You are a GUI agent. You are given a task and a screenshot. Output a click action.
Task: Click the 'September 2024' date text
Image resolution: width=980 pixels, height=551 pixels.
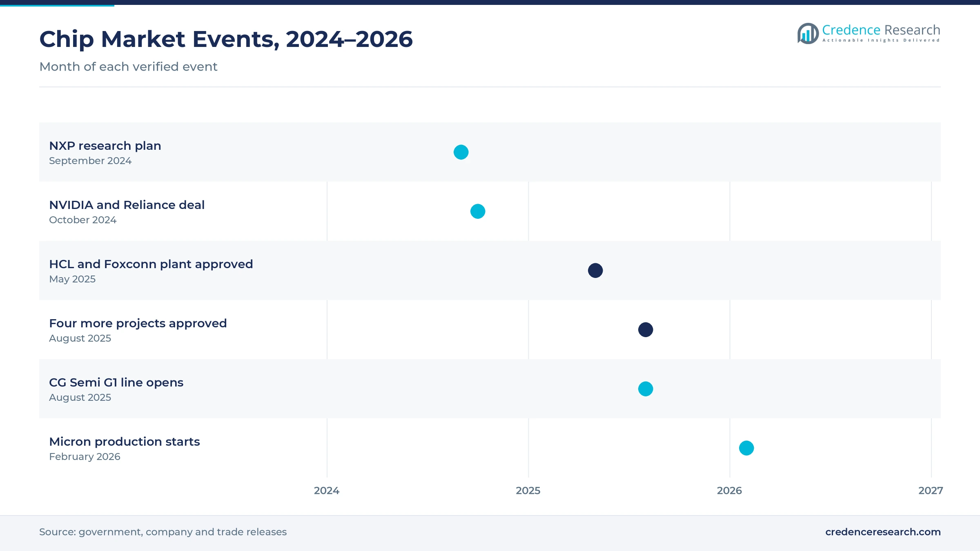tap(90, 161)
